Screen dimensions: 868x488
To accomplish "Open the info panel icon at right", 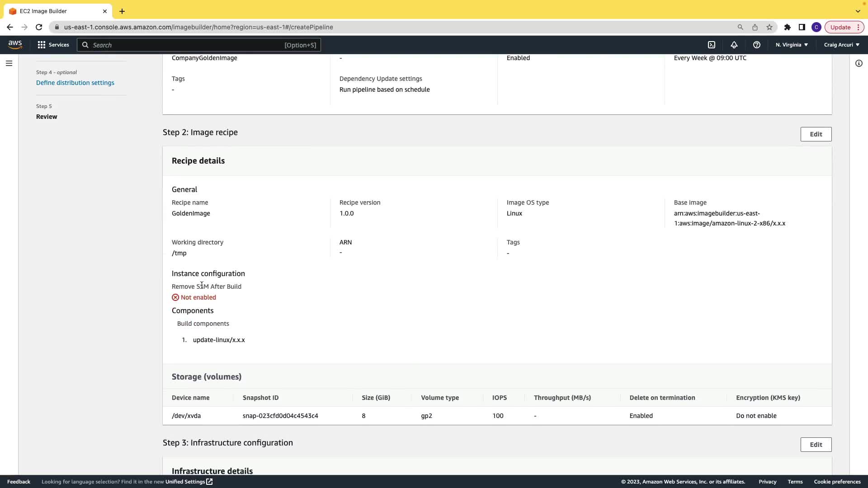I will 859,63.
